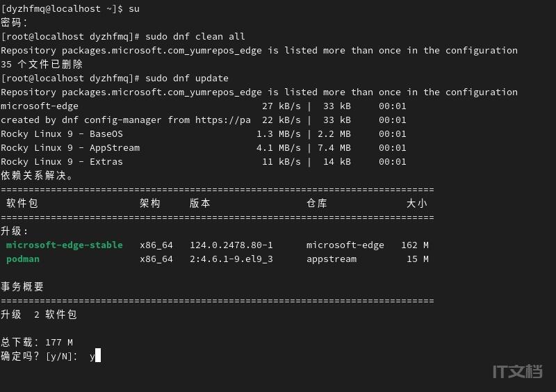Click the y/N confirmation input cursor

98,356
